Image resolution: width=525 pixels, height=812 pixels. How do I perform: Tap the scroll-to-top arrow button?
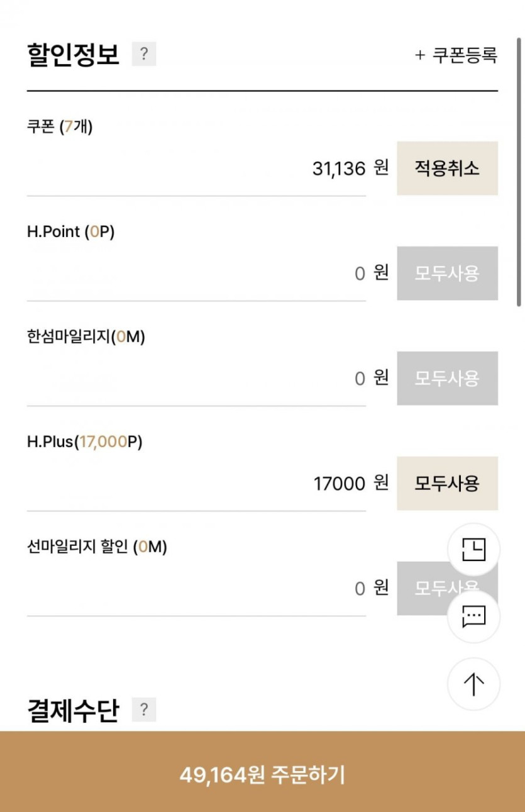(x=473, y=684)
